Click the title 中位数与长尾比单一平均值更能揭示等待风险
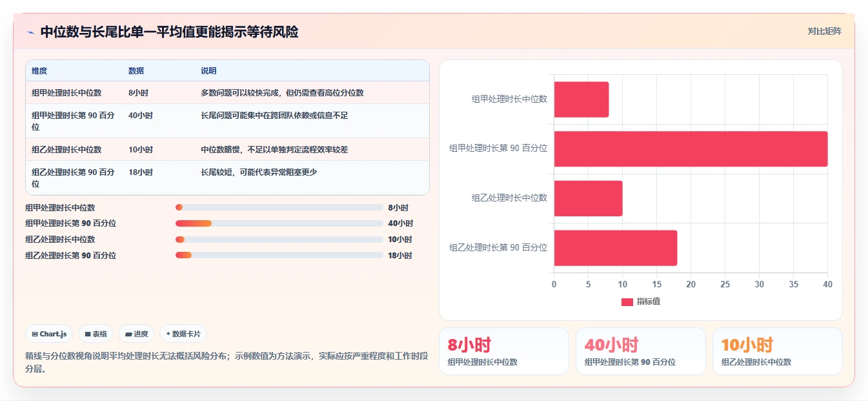The width and height of the screenshot is (868, 401). pyautogui.click(x=169, y=32)
